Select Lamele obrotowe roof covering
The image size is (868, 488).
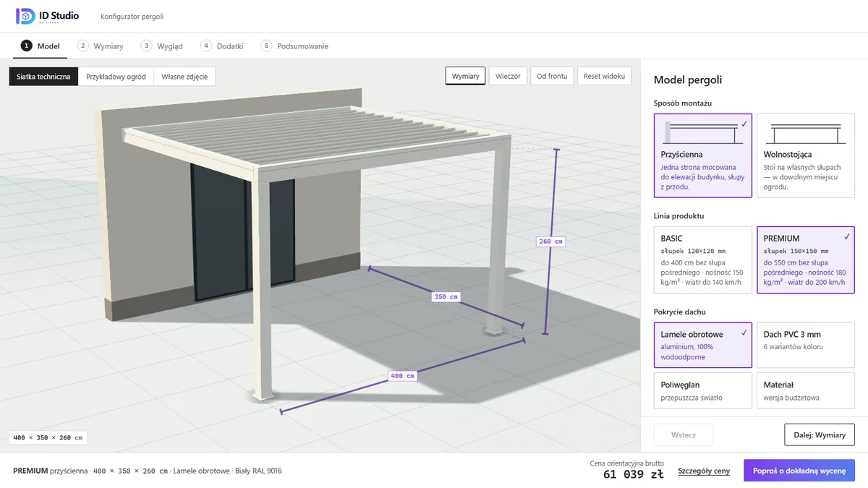703,345
